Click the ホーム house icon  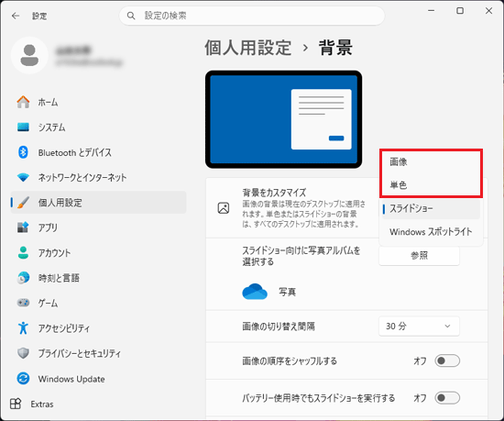click(x=23, y=103)
